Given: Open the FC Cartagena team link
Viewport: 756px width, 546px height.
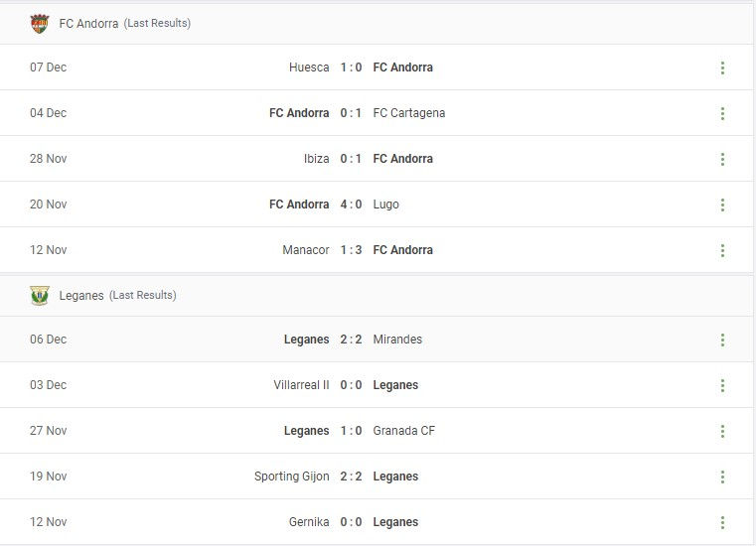Looking at the screenshot, I should tap(409, 113).
